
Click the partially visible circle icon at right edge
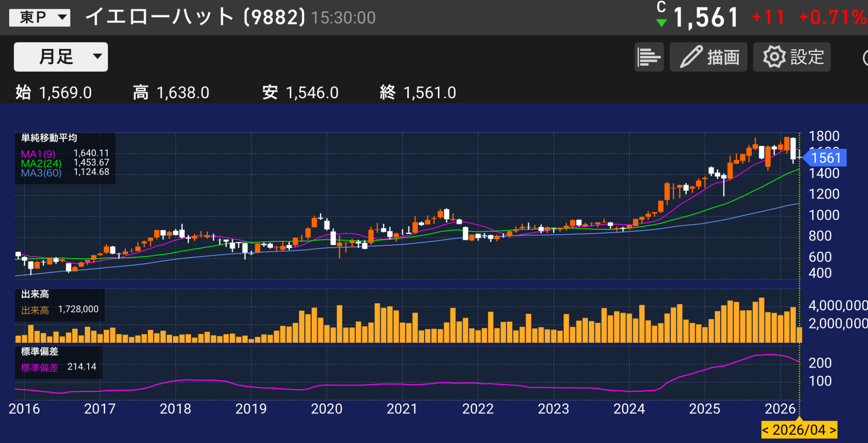point(865,58)
